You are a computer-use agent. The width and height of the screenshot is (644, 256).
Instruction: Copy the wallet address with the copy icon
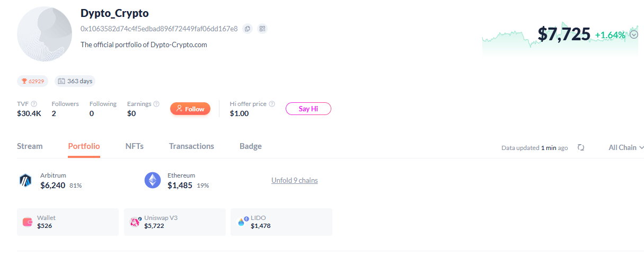pyautogui.click(x=248, y=29)
